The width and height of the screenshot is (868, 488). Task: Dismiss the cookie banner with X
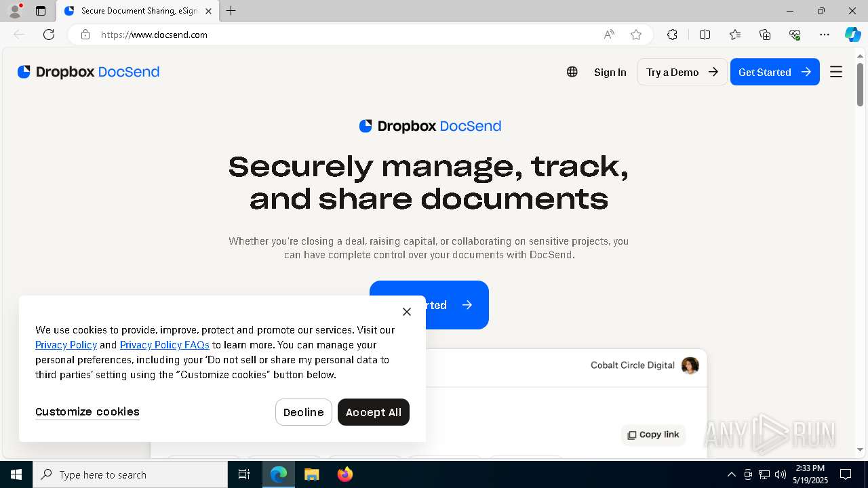coord(407,312)
